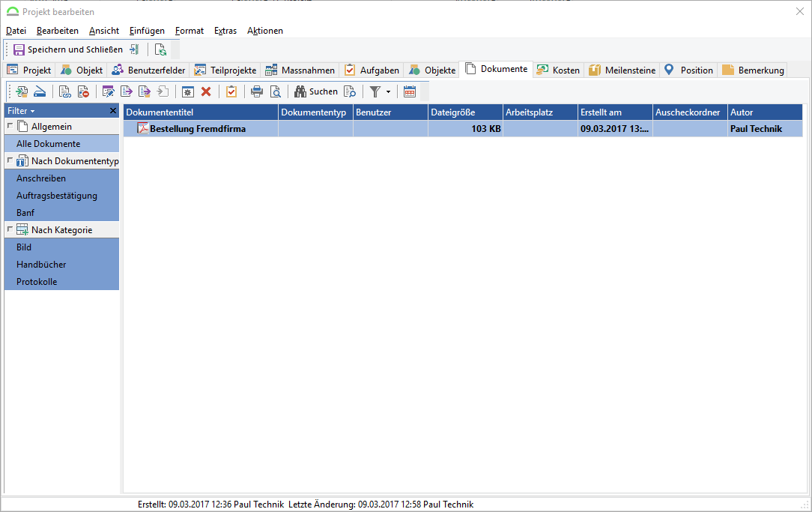812x512 pixels.
Task: Click the document search list icon next to Suchen
Action: tap(350, 91)
